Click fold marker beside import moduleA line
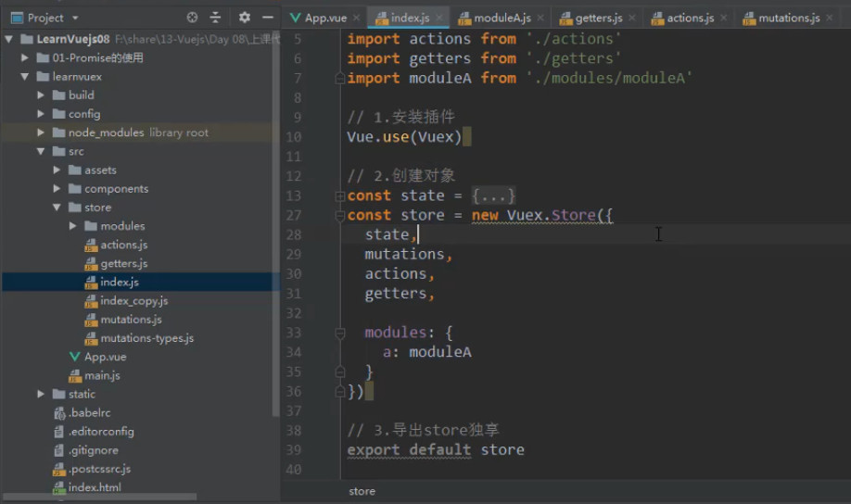The image size is (851, 504). click(340, 78)
